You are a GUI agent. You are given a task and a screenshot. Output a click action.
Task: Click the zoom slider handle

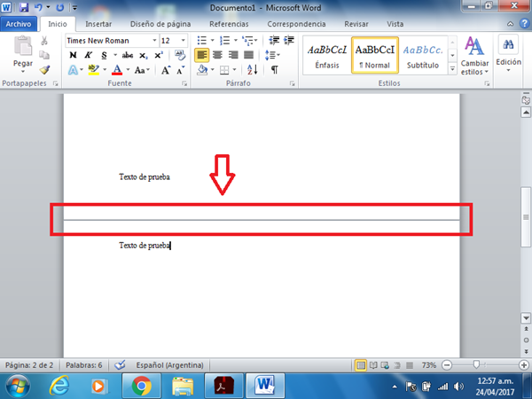tap(476, 365)
